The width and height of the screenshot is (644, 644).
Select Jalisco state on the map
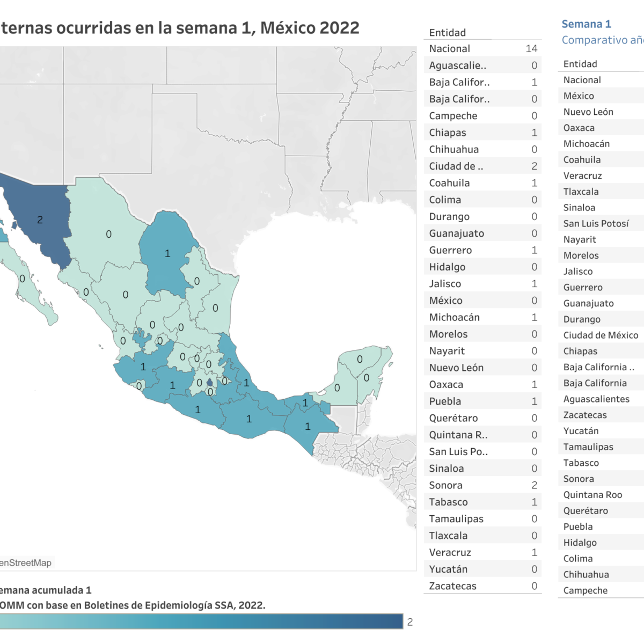pyautogui.click(x=142, y=367)
